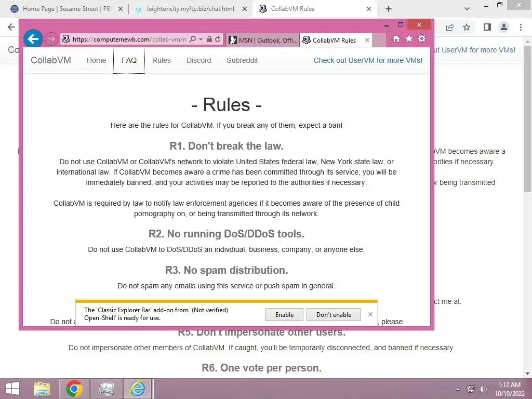
Task: Open Windows Start button
Action: [13, 389]
